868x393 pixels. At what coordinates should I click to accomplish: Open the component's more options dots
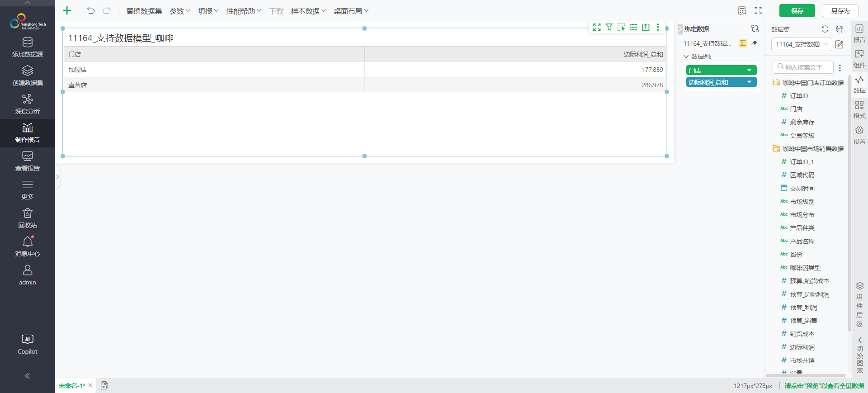(x=658, y=27)
